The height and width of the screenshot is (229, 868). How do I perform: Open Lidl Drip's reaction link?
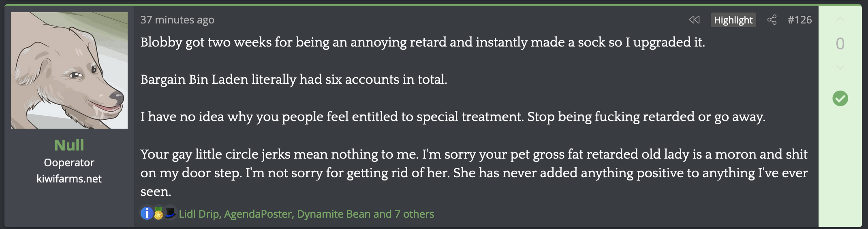[x=199, y=214]
